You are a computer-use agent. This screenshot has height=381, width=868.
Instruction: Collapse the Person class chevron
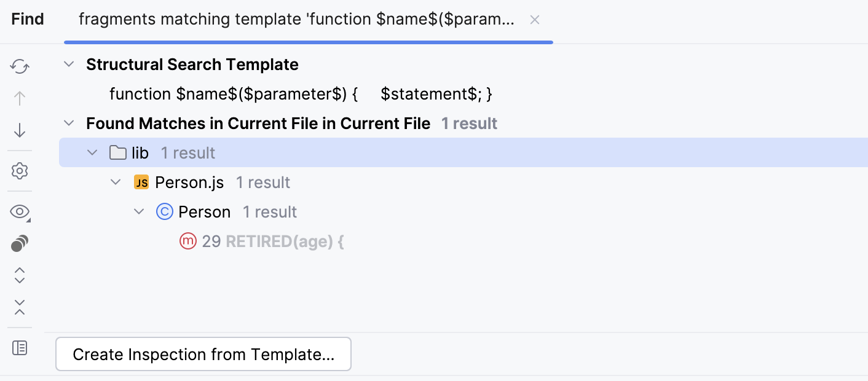tap(139, 212)
